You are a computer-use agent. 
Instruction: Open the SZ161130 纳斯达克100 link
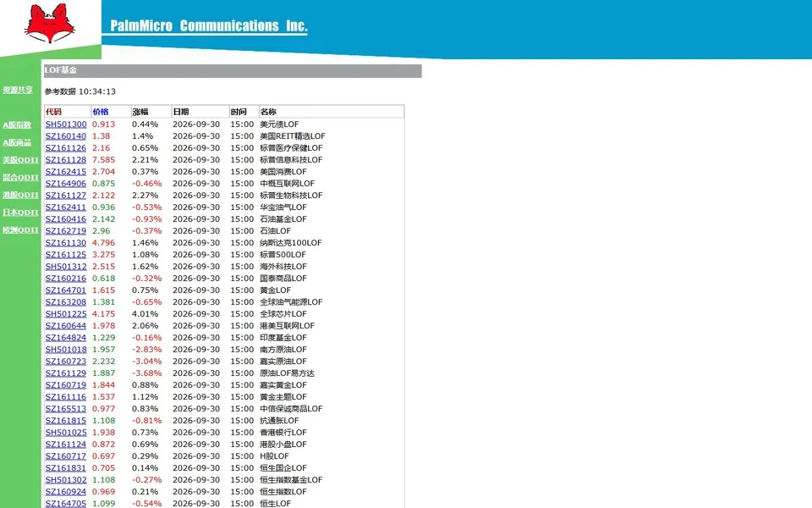(66, 243)
